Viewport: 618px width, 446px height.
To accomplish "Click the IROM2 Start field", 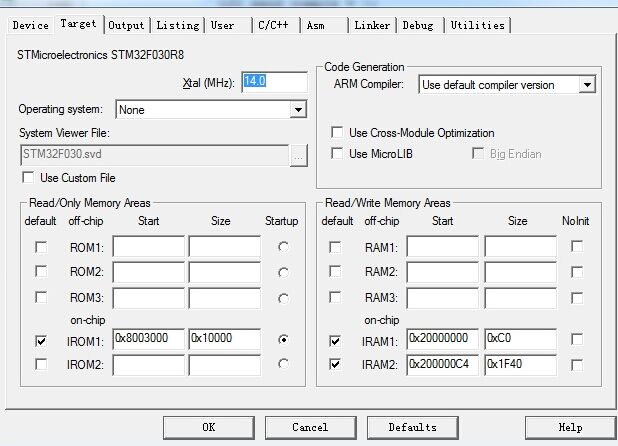I will (148, 365).
